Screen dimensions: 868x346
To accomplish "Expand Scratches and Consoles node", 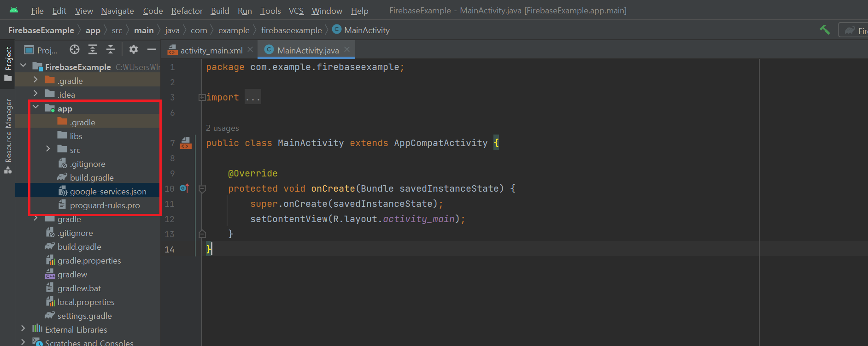I will (23, 342).
